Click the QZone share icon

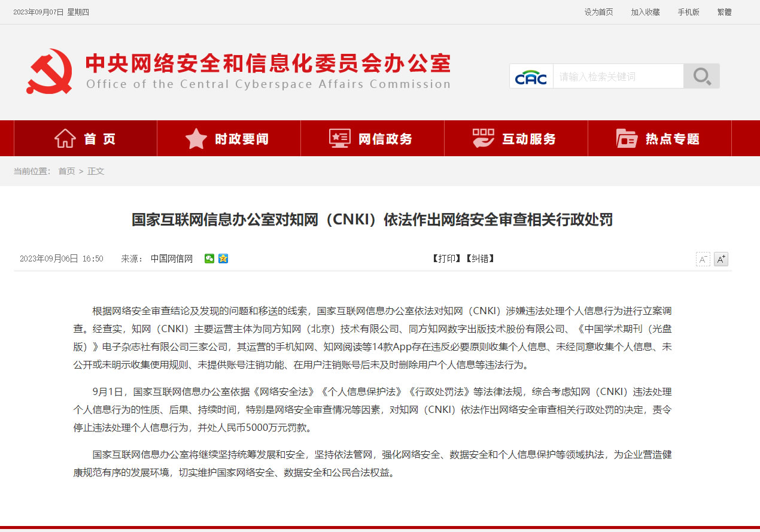[223, 259]
